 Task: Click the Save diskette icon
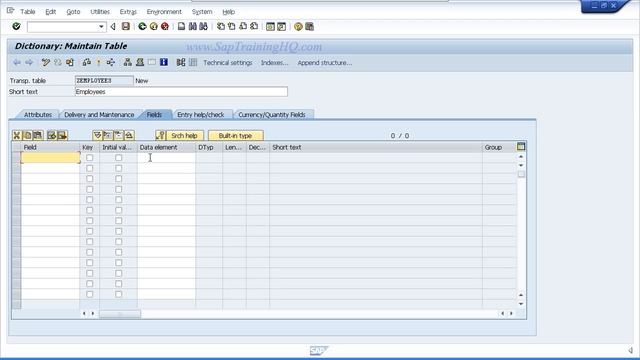pos(126,27)
